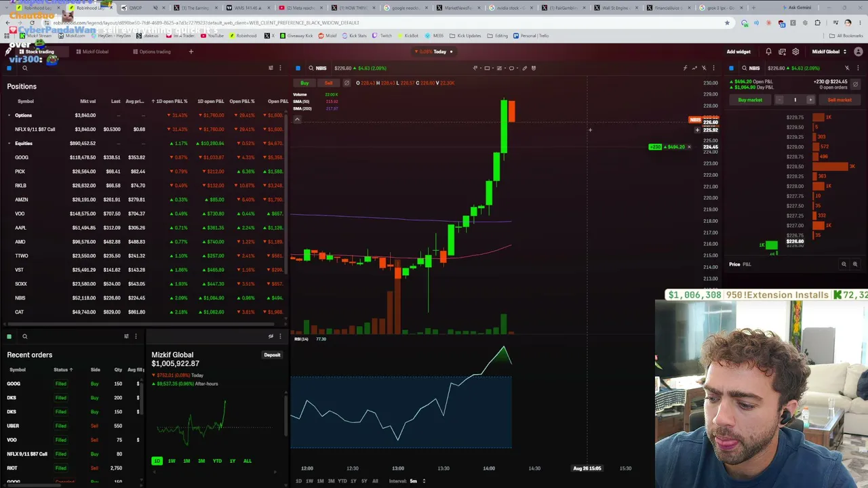The image size is (868, 488).
Task: Set the account chart range to 1W
Action: (172, 461)
